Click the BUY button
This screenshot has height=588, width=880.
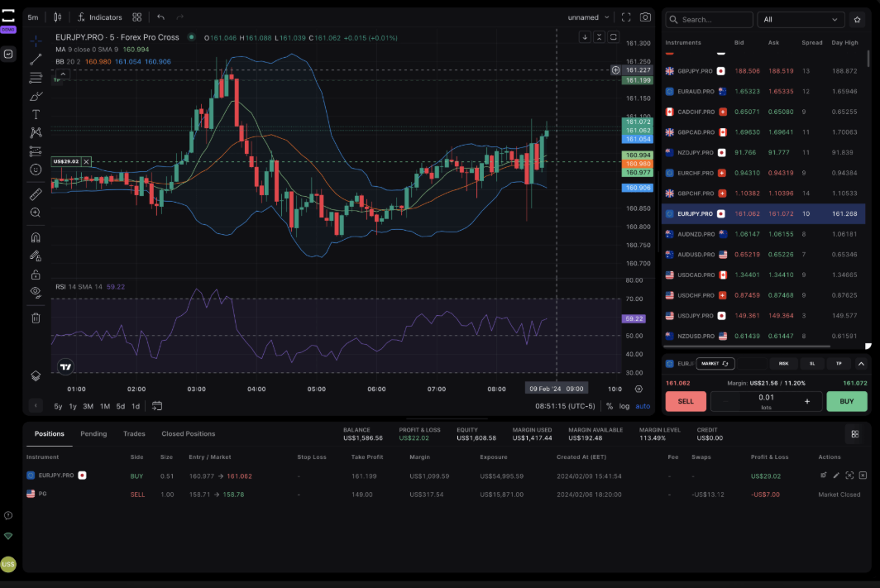click(846, 401)
